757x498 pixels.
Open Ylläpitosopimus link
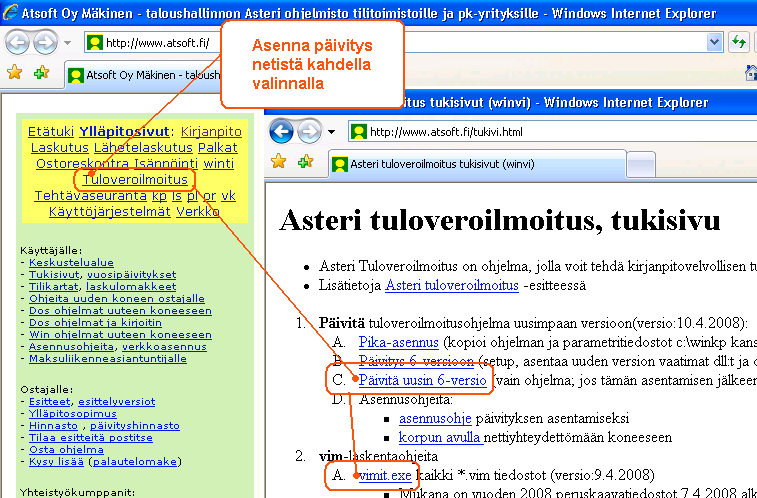click(x=73, y=414)
